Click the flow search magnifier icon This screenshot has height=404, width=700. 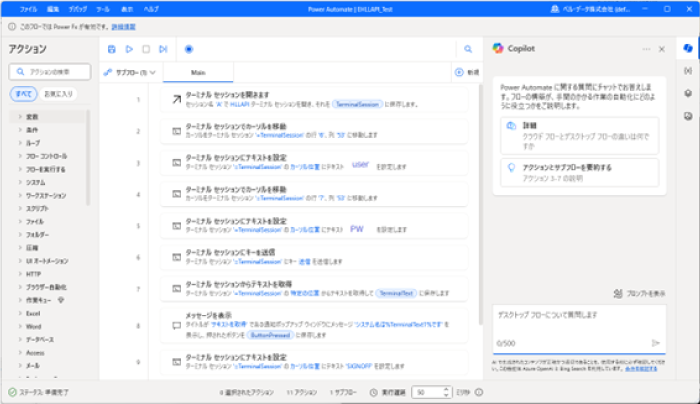pyautogui.click(x=467, y=48)
